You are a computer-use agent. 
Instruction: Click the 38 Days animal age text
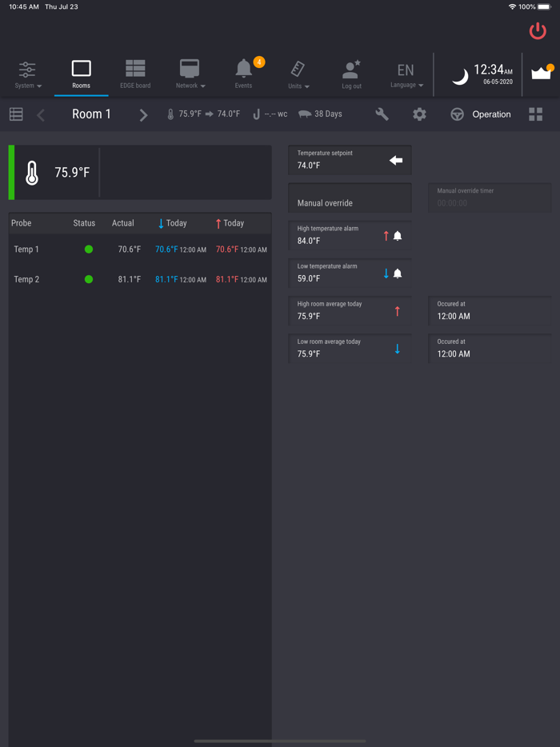[x=328, y=114]
